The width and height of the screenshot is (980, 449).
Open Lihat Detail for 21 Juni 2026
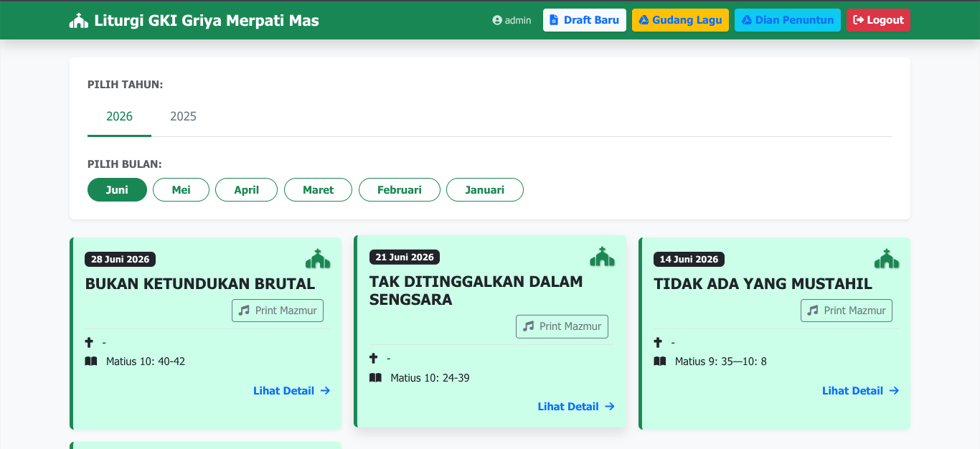point(576,407)
